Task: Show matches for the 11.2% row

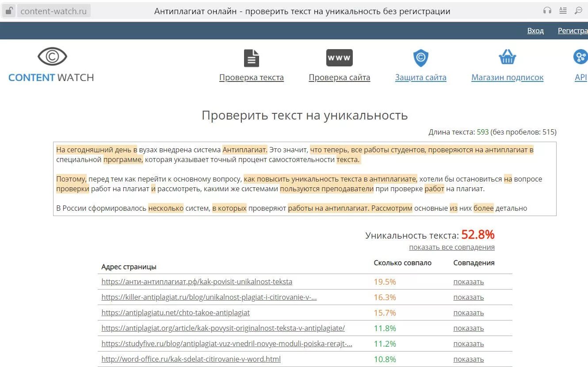Action: pos(469,344)
